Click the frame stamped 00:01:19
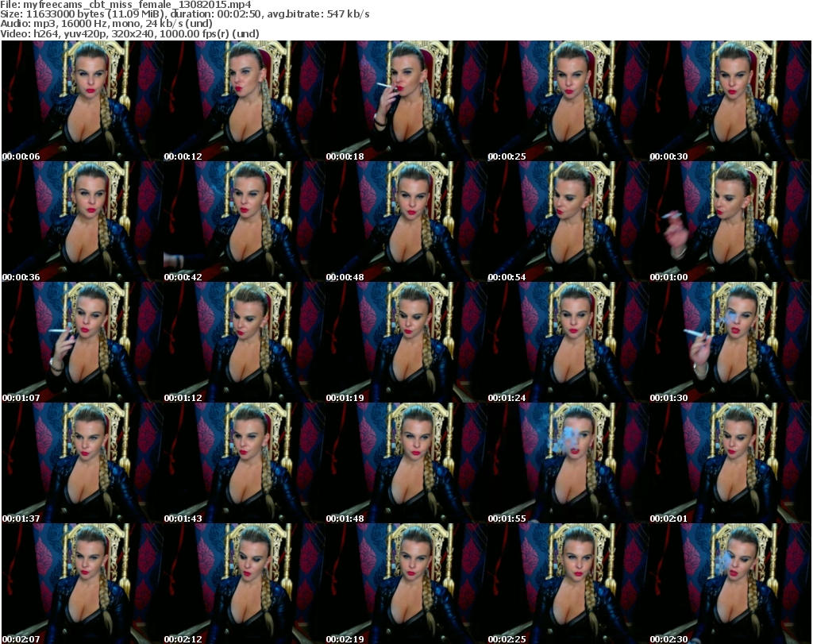Screen dimensions: 813x644 406,343
